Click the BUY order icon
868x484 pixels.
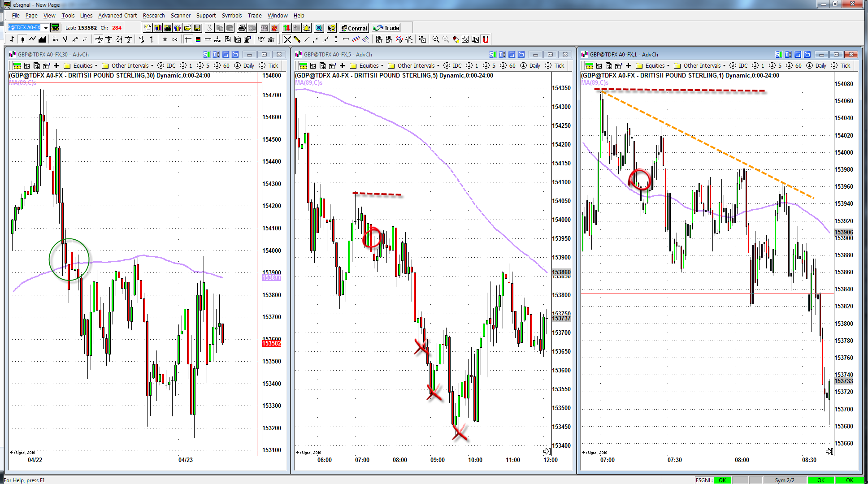pos(261,39)
